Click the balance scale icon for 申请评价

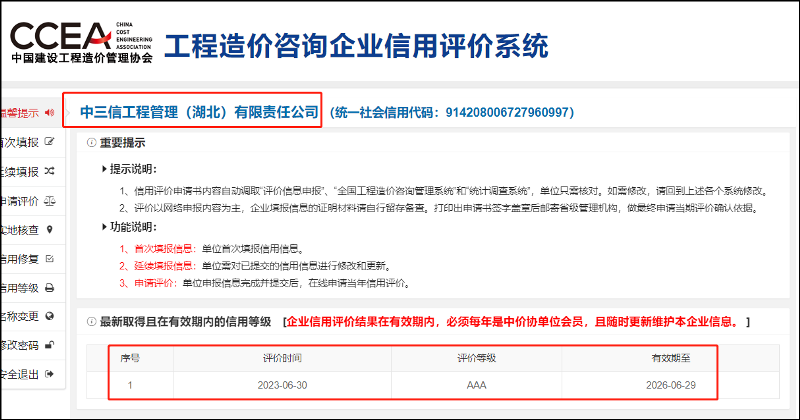point(49,200)
